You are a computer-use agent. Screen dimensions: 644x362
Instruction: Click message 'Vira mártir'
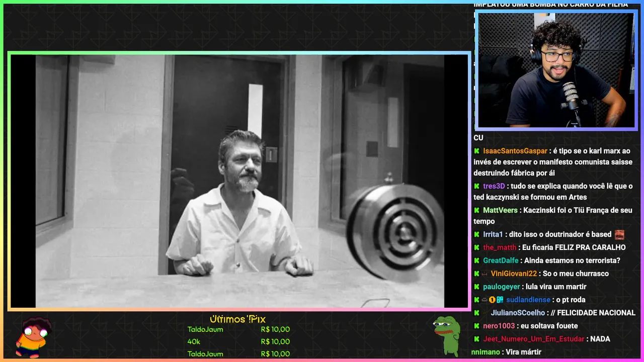(523, 352)
